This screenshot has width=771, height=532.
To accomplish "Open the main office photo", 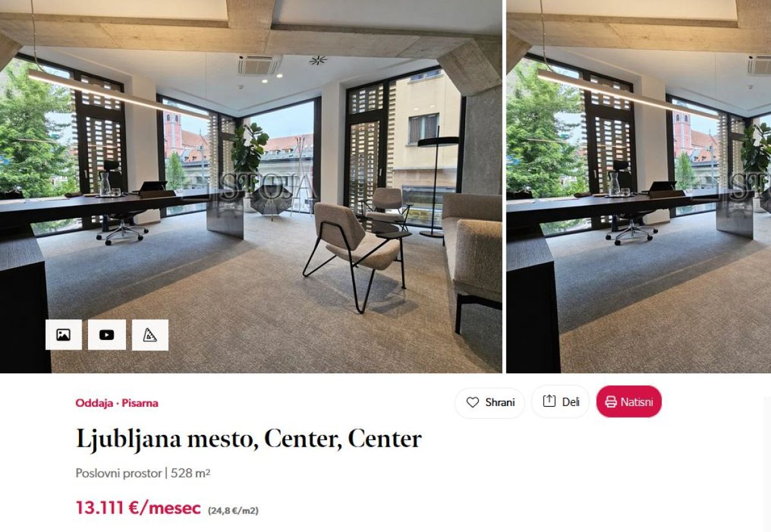I will (x=251, y=186).
